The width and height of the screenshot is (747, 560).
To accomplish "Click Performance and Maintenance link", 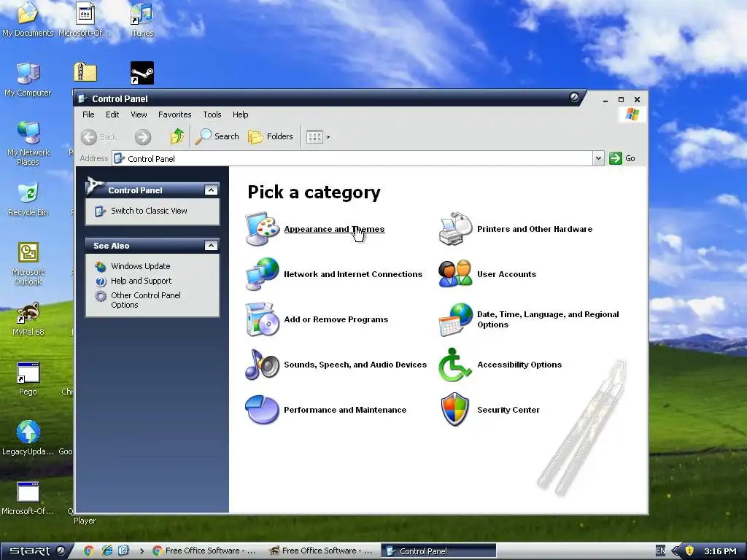I will coord(345,410).
